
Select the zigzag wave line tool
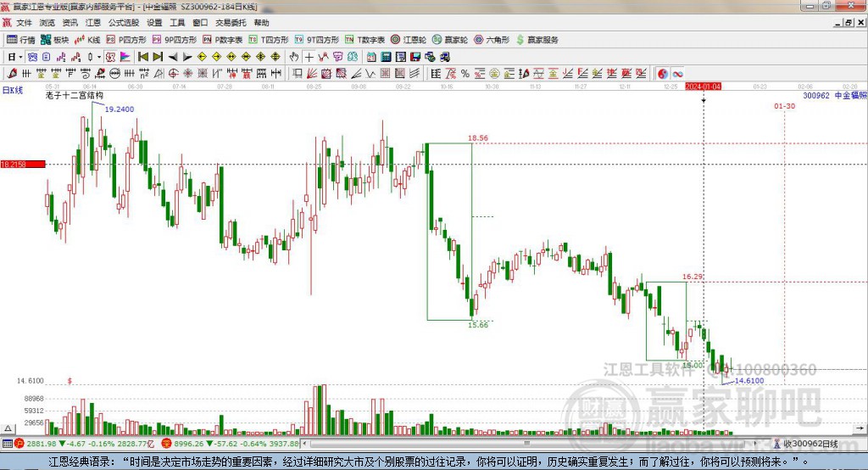370,73
